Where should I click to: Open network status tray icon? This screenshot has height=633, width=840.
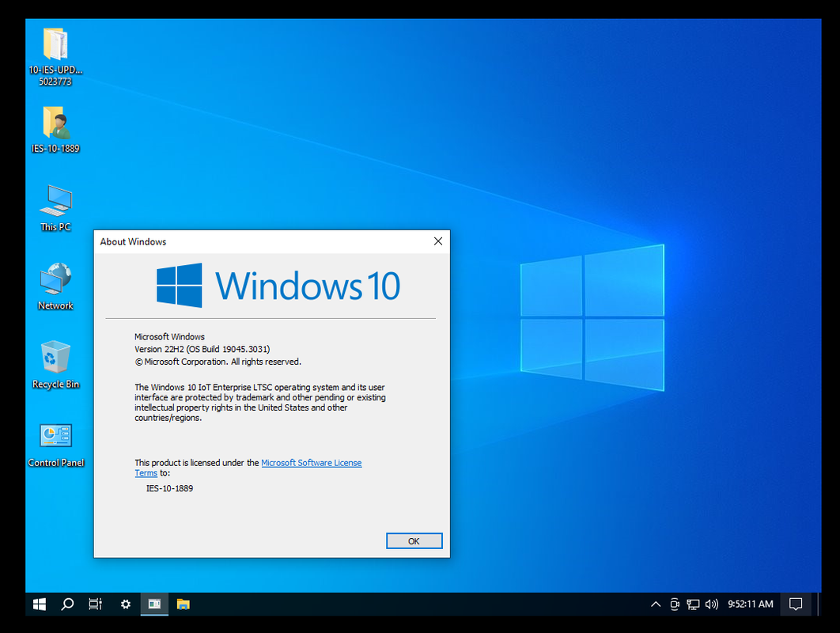pyautogui.click(x=693, y=604)
